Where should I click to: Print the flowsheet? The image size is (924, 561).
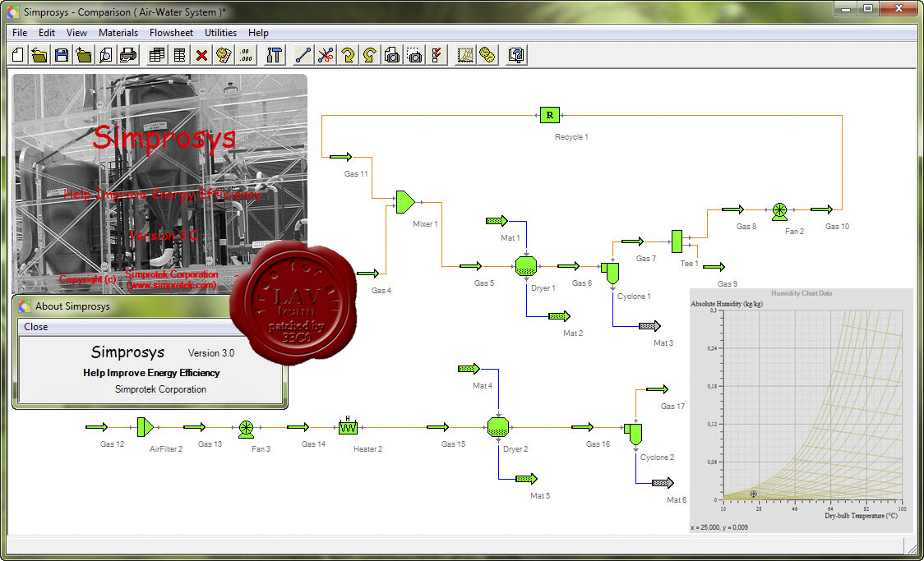coord(128,55)
